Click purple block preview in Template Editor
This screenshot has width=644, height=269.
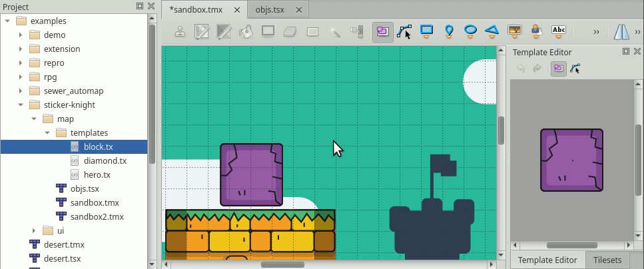[x=571, y=160]
